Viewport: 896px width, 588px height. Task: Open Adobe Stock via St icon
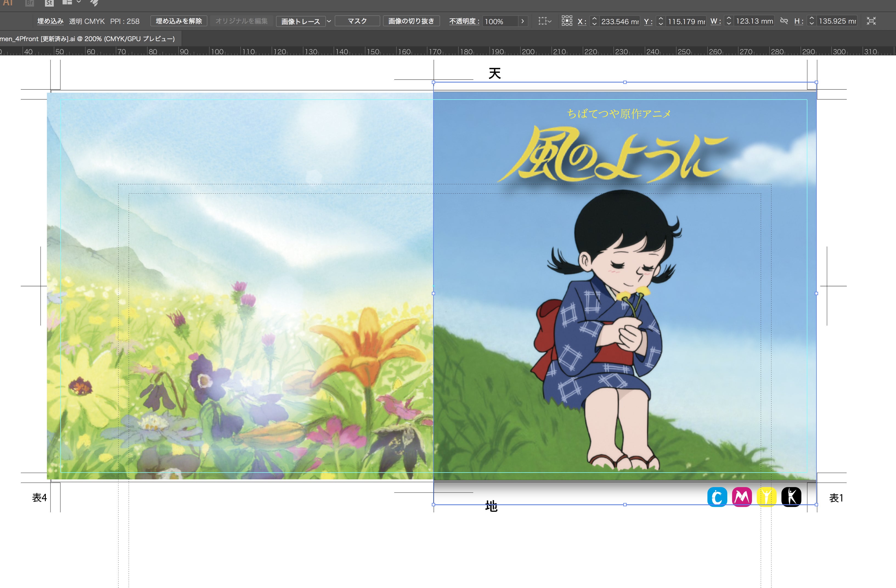[49, 3]
